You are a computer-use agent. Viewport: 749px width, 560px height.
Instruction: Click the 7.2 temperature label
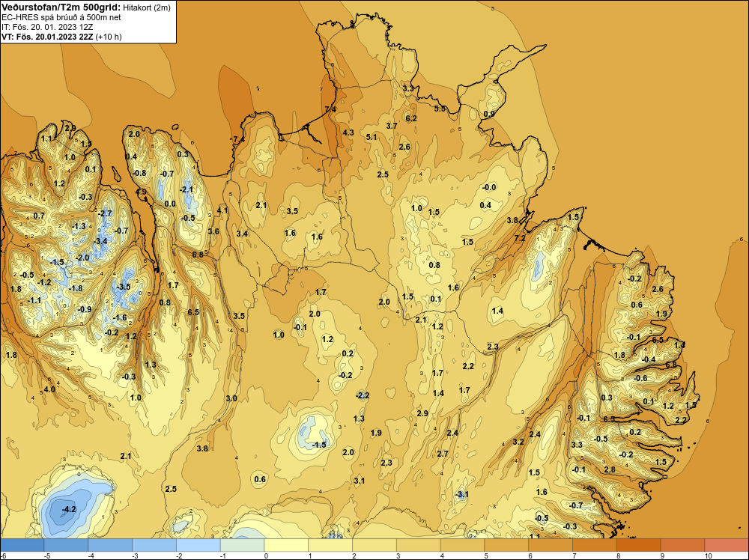coord(520,238)
